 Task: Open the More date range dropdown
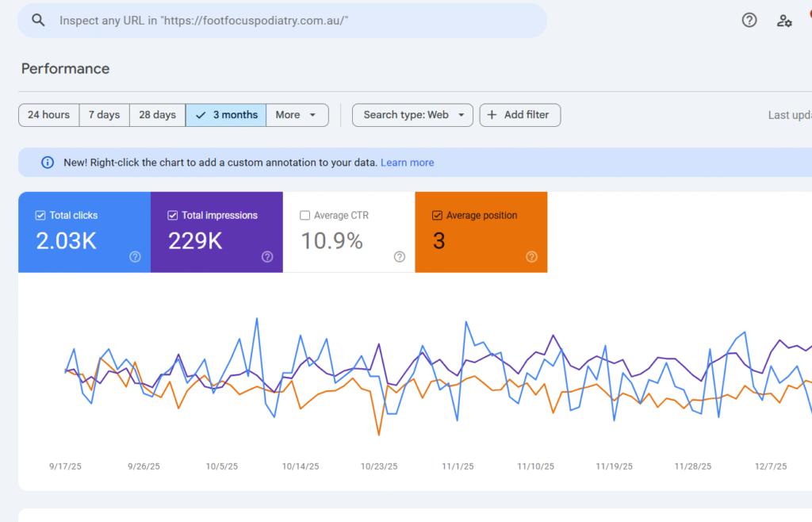coord(297,115)
